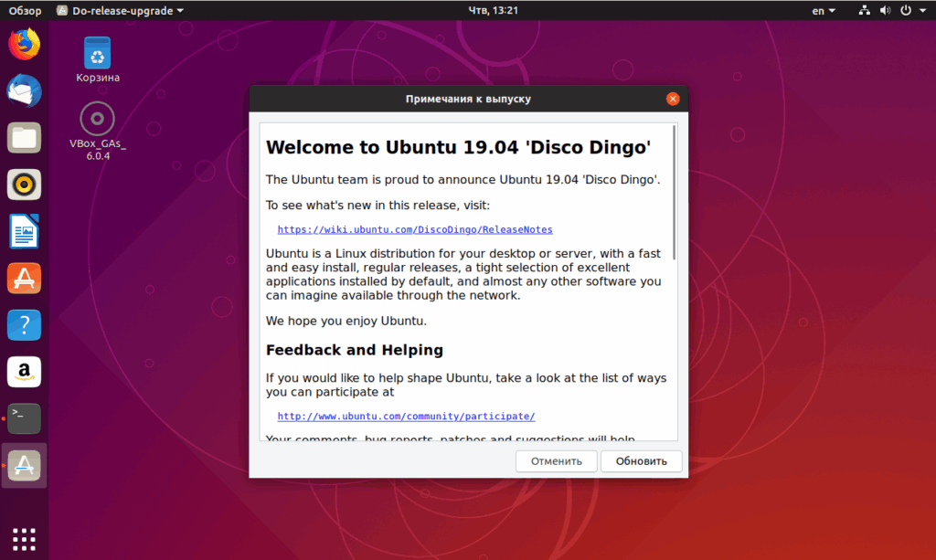Image resolution: width=936 pixels, height=560 pixels.
Task: Click the Обновить button
Action: pos(641,461)
